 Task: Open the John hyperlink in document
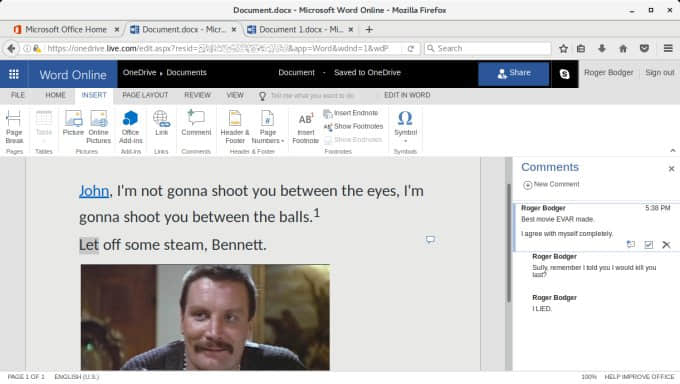click(x=94, y=191)
